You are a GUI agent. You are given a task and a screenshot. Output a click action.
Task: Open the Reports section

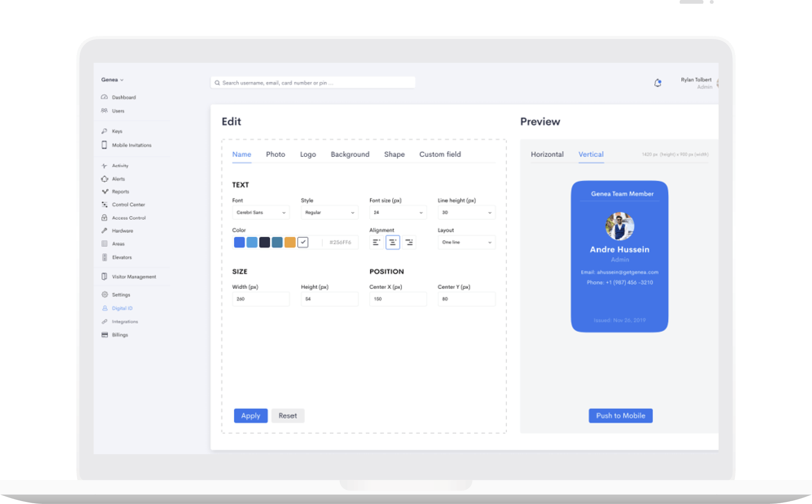tap(120, 192)
